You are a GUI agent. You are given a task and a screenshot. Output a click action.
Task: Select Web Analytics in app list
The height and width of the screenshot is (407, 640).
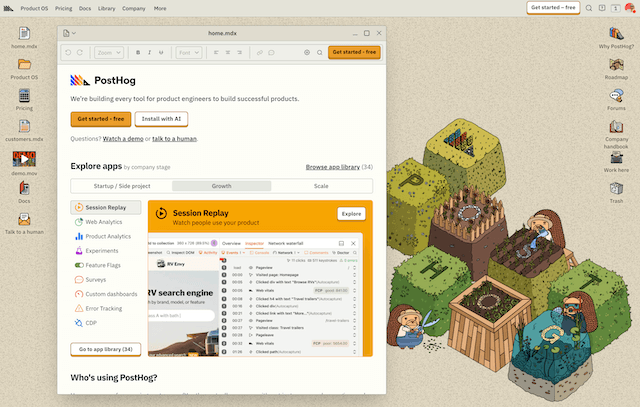pyautogui.click(x=106, y=222)
